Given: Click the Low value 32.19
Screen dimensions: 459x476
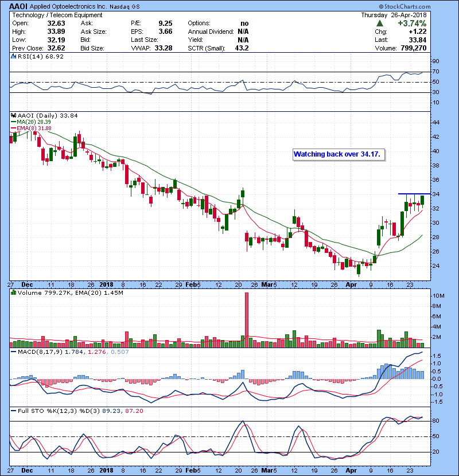Looking at the screenshot, I should pyautogui.click(x=56, y=40).
